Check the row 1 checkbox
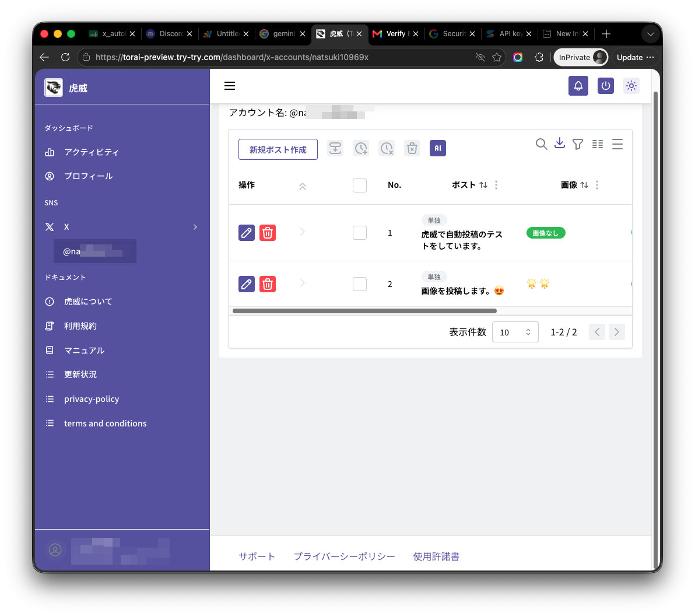695x616 pixels. [x=360, y=233]
